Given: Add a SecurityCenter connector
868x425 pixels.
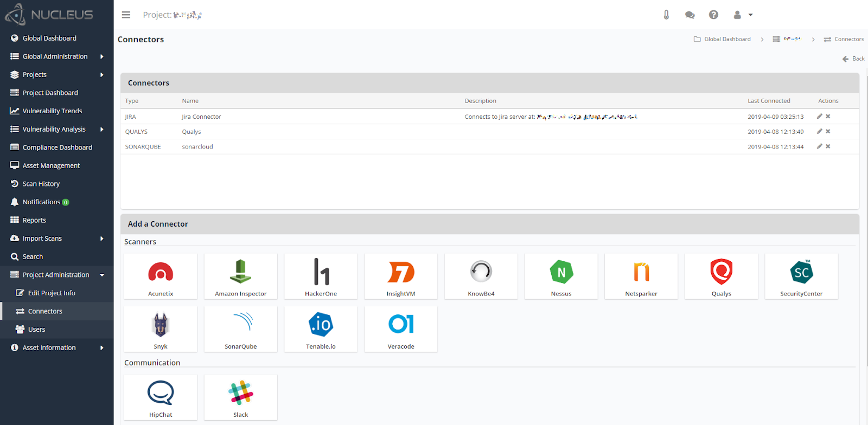Looking at the screenshot, I should click(801, 276).
